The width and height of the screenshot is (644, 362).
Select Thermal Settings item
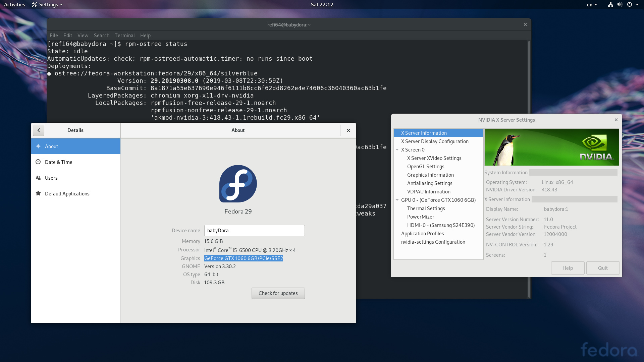[438, 208]
